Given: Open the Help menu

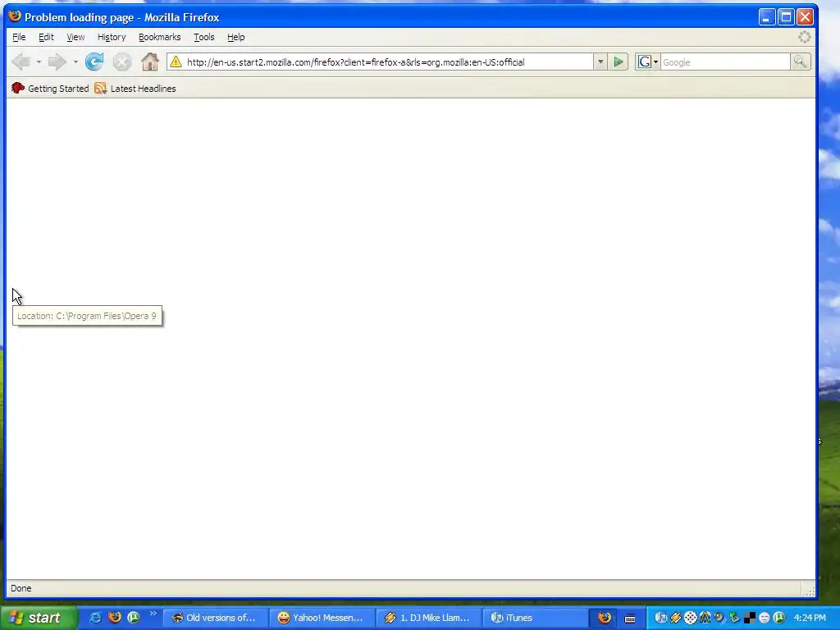Looking at the screenshot, I should (235, 37).
